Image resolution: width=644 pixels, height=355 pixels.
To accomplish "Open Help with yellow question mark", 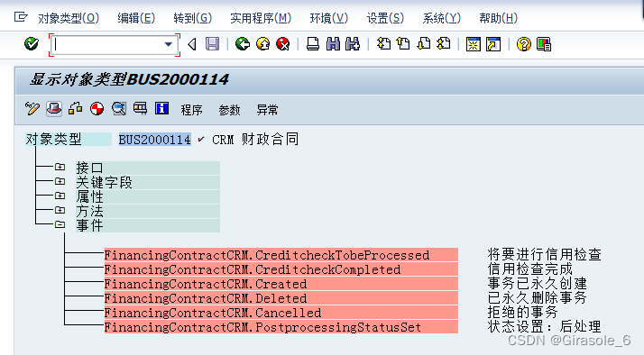I will click(x=524, y=44).
